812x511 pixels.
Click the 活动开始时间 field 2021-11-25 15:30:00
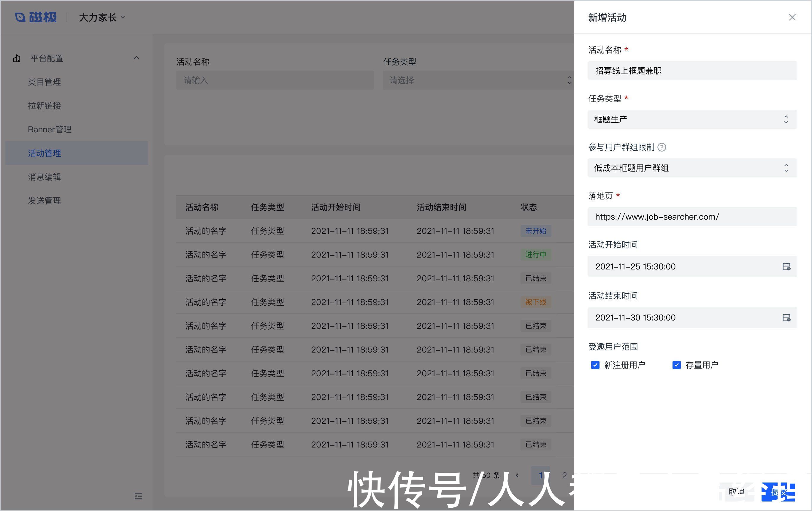pos(692,266)
